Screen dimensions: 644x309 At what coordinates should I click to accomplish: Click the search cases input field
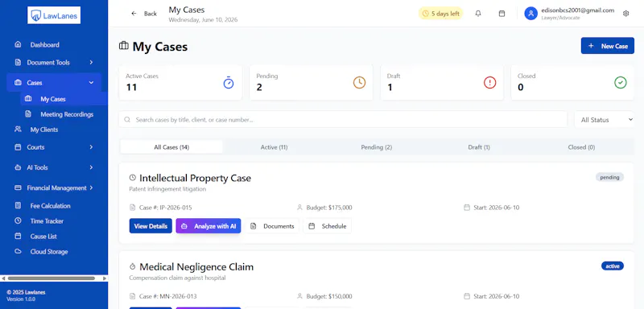coord(343,120)
